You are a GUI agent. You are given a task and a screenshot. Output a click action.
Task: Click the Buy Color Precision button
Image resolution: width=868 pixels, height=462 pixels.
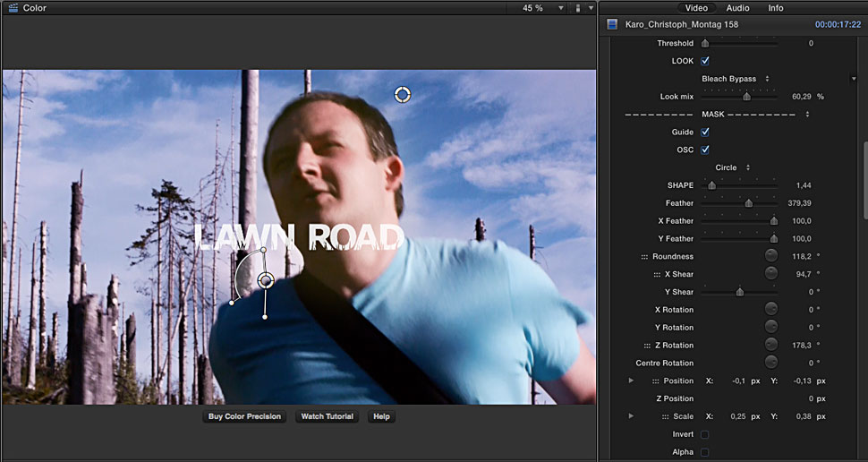244,416
